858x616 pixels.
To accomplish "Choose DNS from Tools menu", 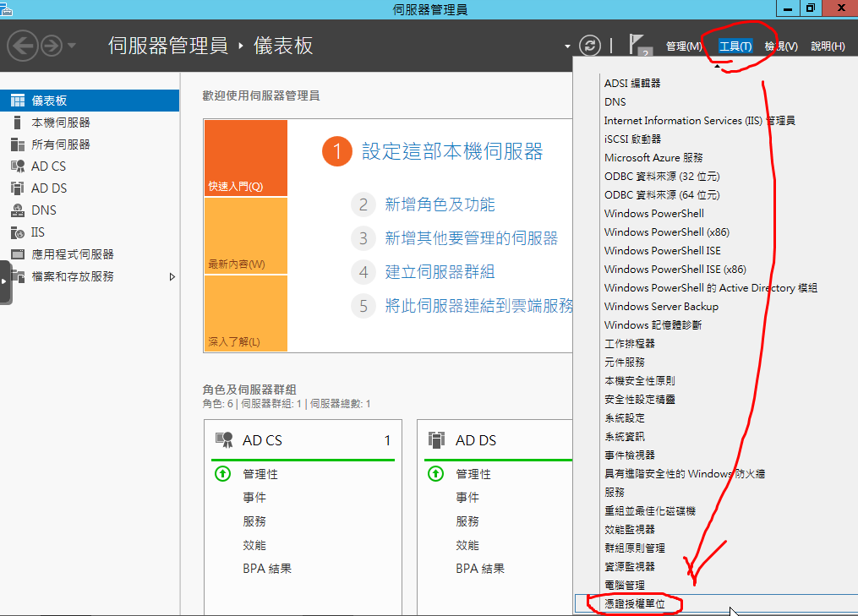I will 615,101.
